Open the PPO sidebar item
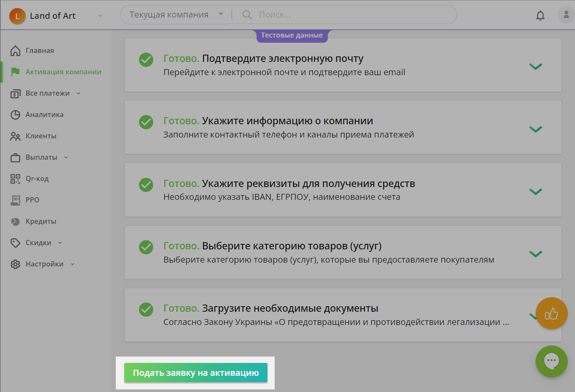The image size is (575, 392). 32,200
